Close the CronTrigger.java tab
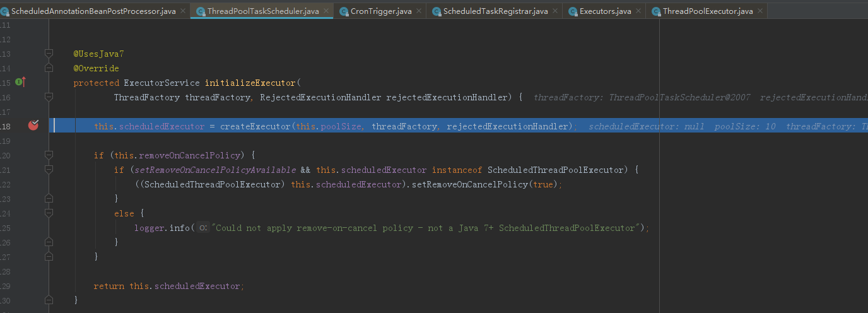Screen dimensions: 868x313 [x=419, y=11]
